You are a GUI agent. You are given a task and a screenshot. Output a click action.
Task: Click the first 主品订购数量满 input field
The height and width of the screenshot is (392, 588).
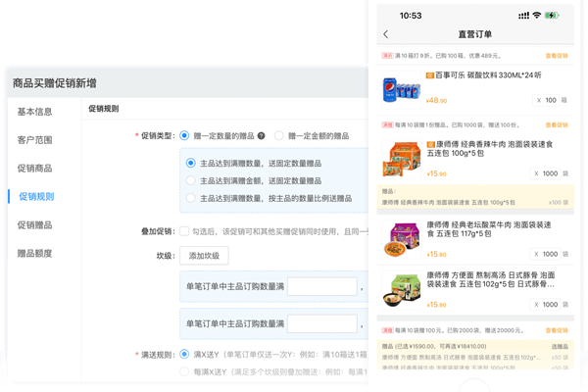(x=321, y=286)
